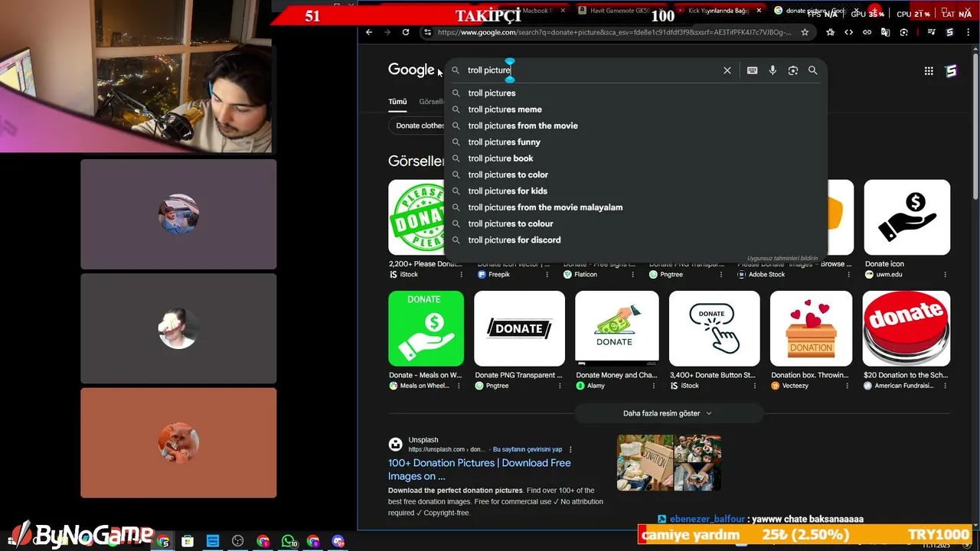980x551 pixels.
Task: Open black DONATE PNG Transparent thumbnail
Action: coord(519,328)
